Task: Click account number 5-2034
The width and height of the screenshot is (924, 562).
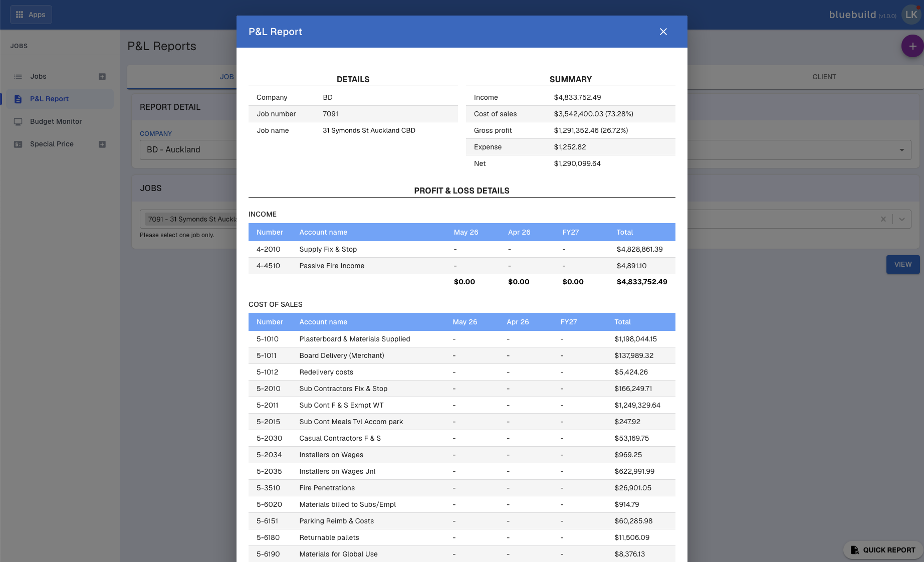Action: [269, 455]
